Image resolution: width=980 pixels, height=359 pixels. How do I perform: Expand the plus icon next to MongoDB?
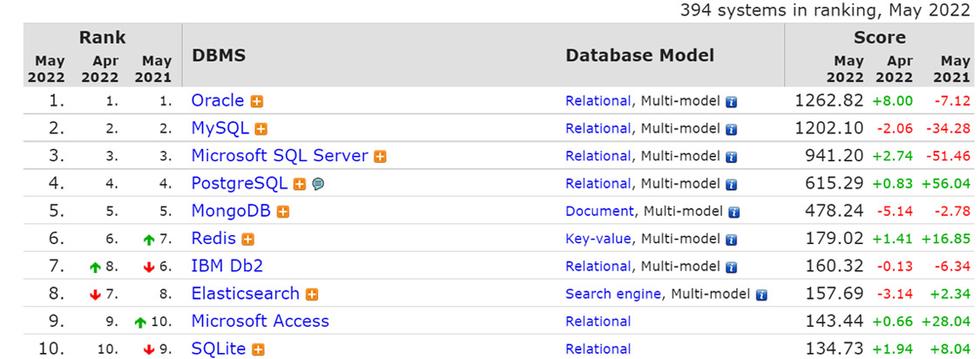(x=282, y=212)
